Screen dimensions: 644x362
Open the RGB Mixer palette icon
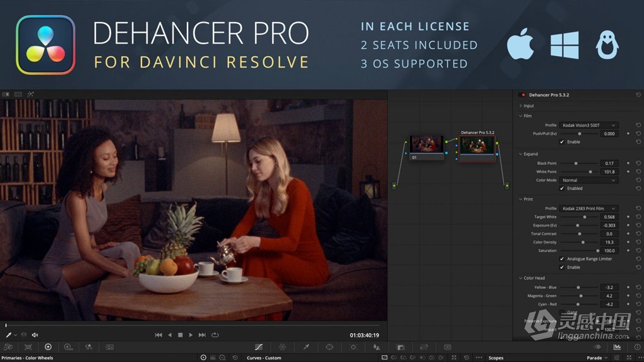click(88, 347)
